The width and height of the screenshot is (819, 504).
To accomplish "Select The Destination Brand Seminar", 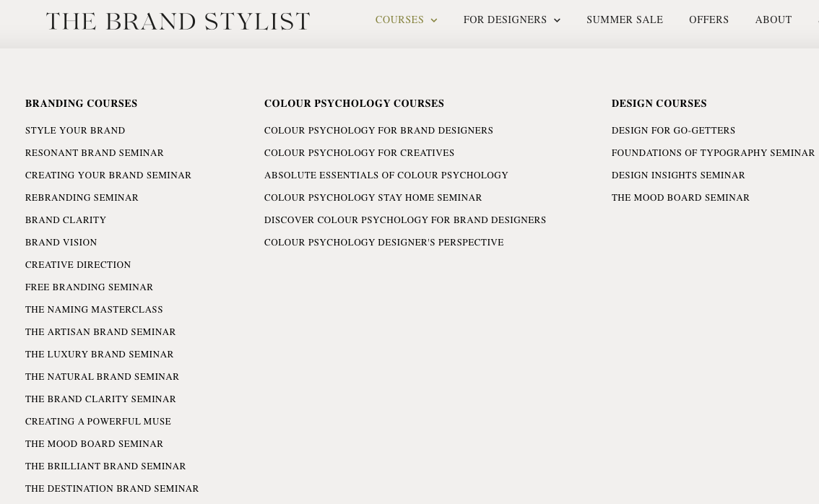I will 112,489.
